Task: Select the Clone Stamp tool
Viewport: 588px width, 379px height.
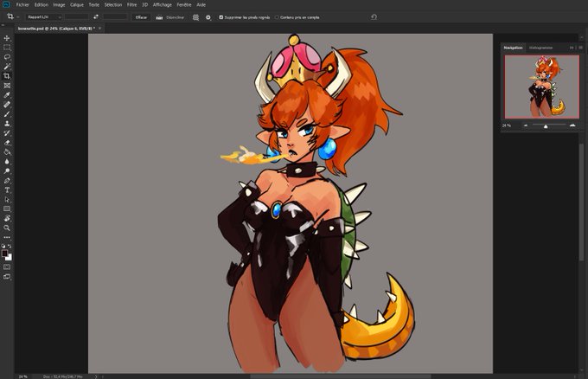Action: 7,124
